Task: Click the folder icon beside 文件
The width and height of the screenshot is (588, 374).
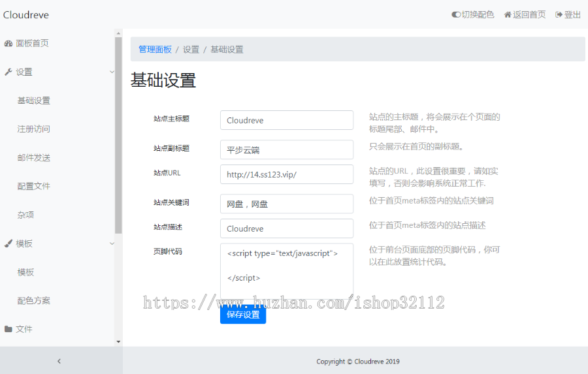Action: [8, 329]
